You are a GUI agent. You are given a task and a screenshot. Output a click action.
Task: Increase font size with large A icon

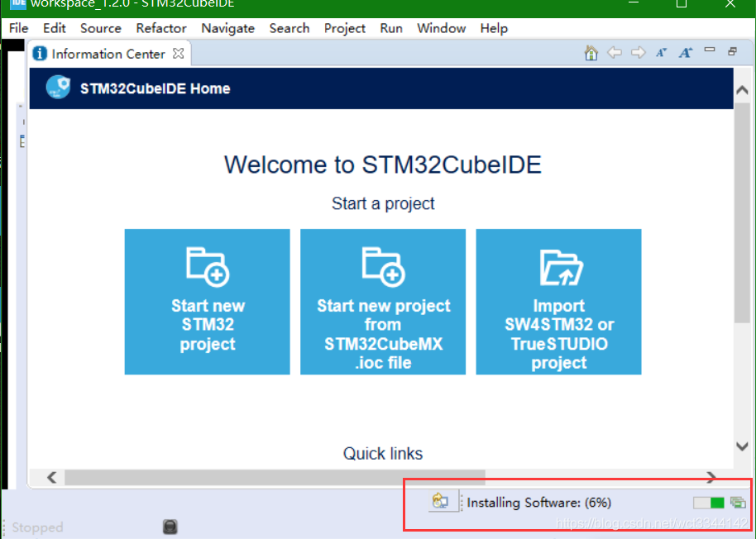coord(685,53)
